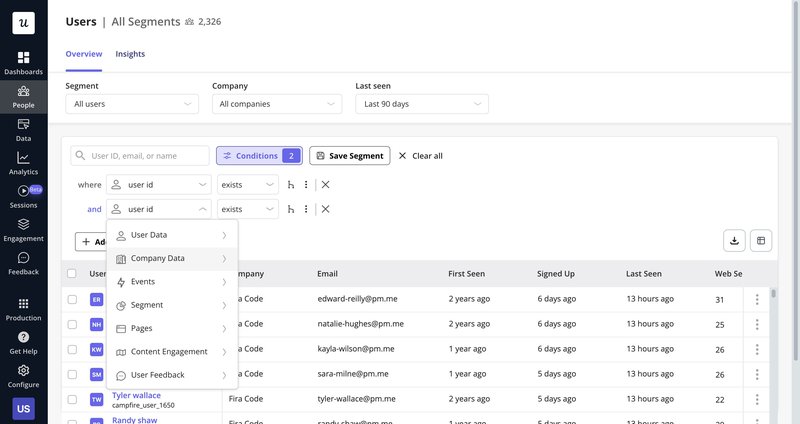The height and width of the screenshot is (424, 800).
Task: Click Clear all conditions
Action: click(x=420, y=156)
